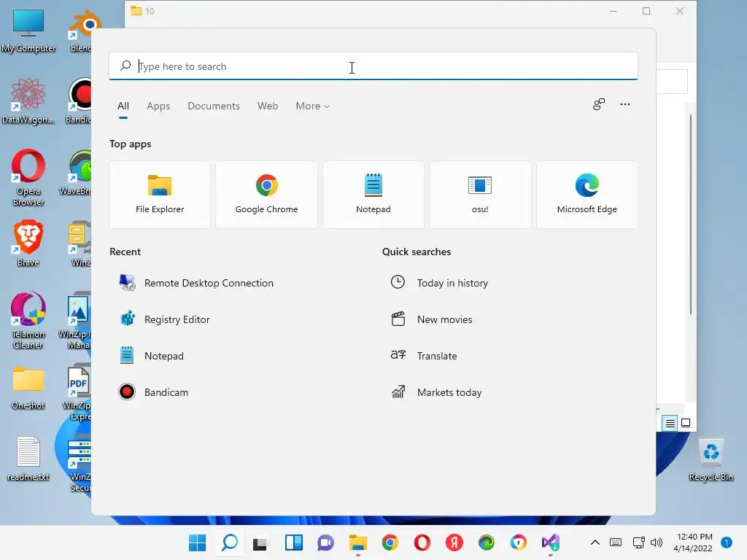This screenshot has height=560, width=747.
Task: Open Teams Chat from taskbar
Action: pos(325,542)
